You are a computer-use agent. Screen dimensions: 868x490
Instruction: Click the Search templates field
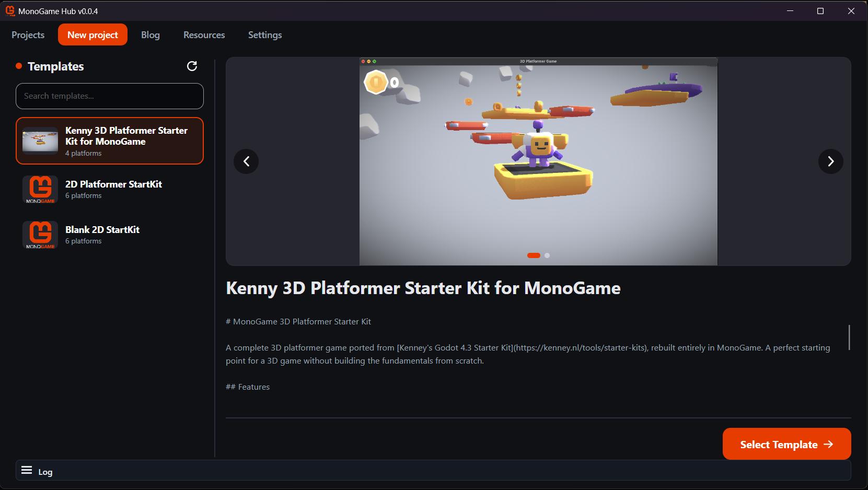(x=110, y=96)
